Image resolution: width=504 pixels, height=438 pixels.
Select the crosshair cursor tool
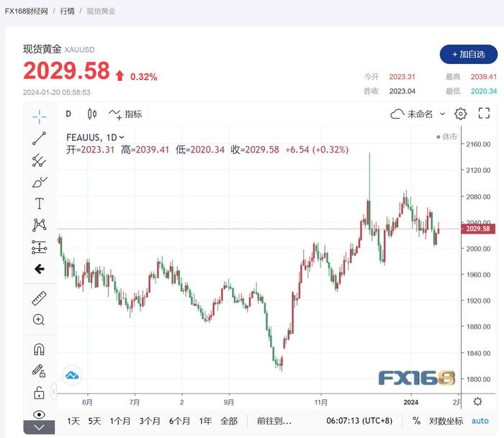[39, 116]
